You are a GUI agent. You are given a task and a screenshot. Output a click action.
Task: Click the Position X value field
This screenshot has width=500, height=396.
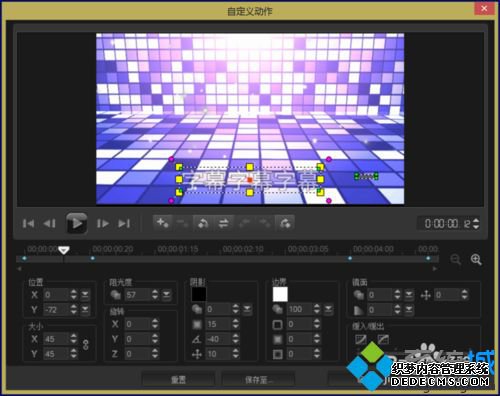(56, 295)
